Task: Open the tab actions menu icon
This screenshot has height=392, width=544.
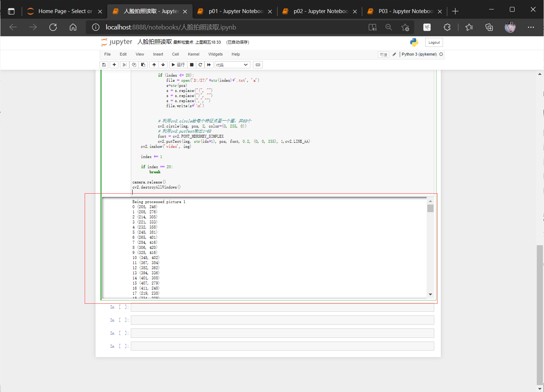Action: [11, 11]
